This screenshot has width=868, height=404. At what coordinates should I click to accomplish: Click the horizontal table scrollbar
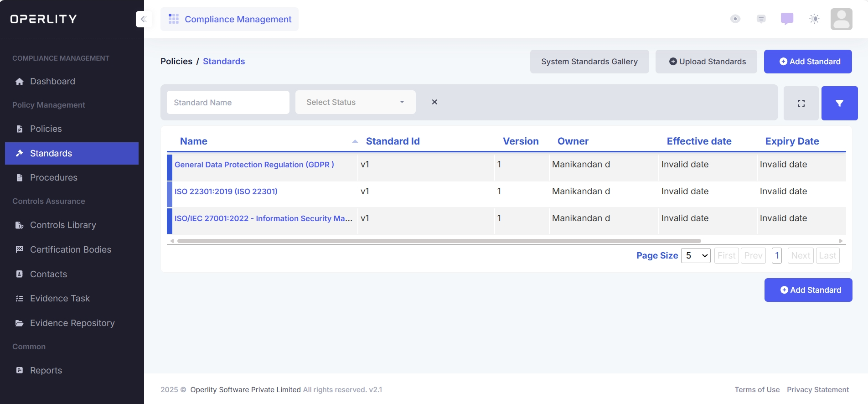point(439,241)
